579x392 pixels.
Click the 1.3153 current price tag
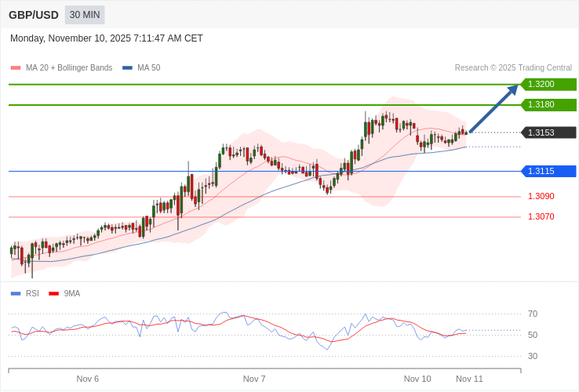click(x=548, y=132)
